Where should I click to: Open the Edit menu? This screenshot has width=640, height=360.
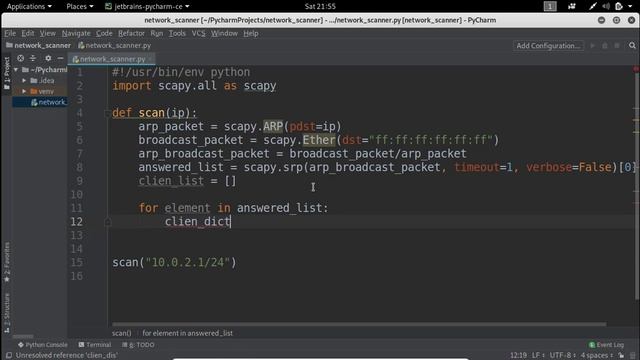point(28,33)
